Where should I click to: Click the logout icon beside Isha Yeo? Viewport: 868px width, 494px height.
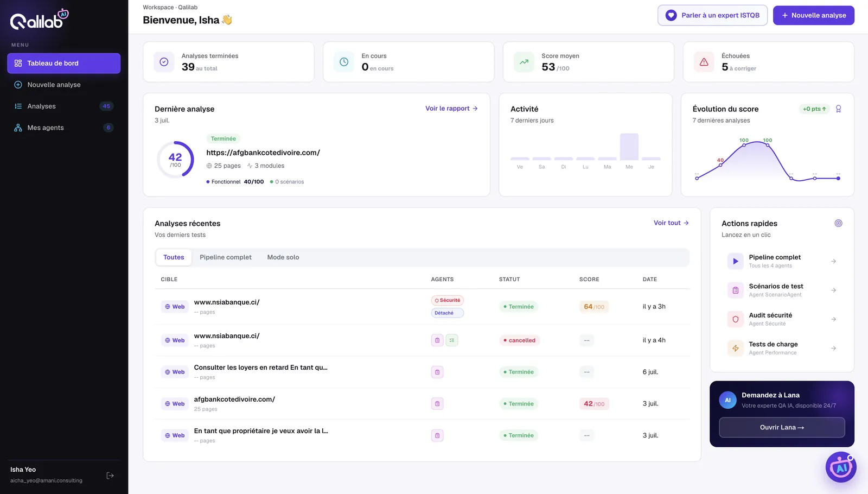point(110,476)
